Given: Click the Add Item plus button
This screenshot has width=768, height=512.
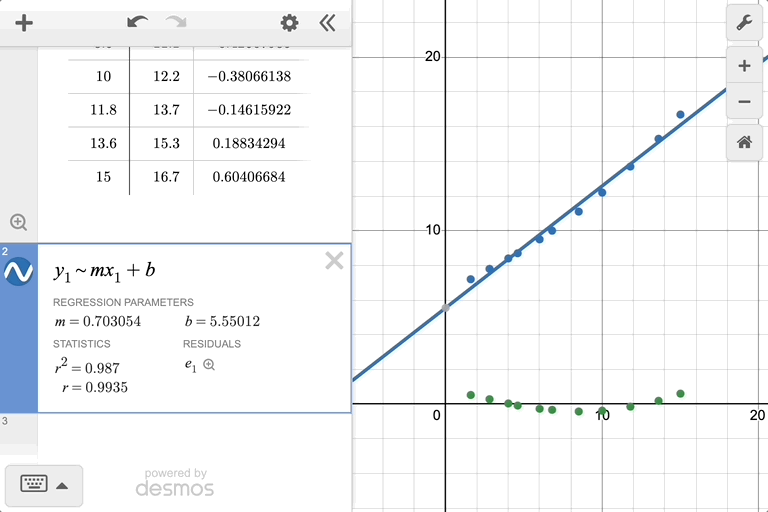Looking at the screenshot, I should coord(24,23).
